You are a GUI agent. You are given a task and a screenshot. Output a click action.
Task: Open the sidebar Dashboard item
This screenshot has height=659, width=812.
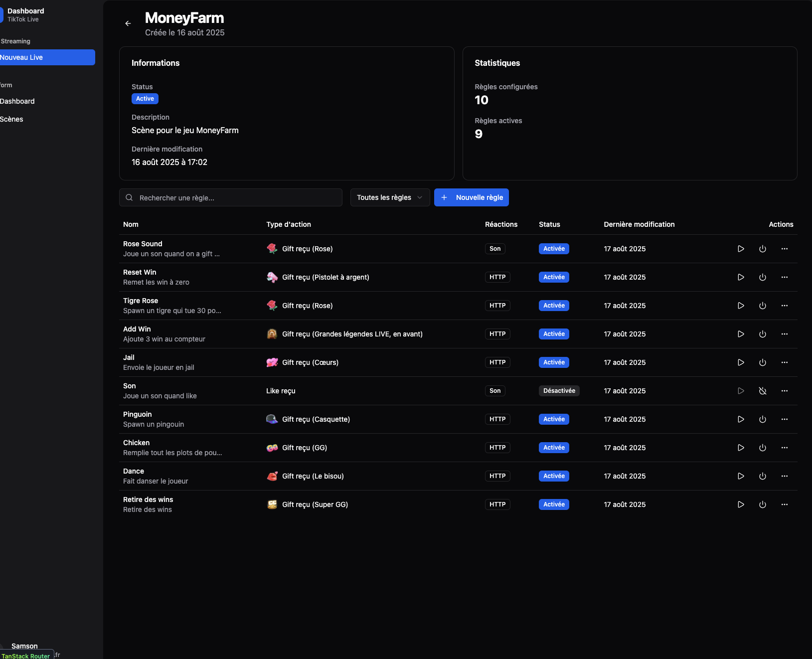click(x=47, y=101)
